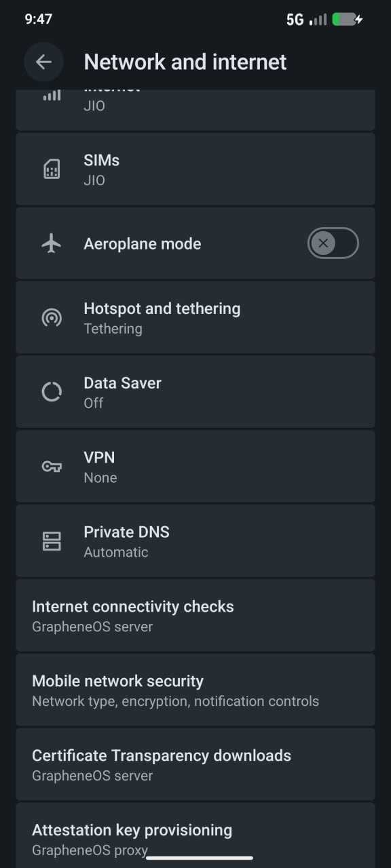Open Hotspot and tethering settings
Viewport: 391px width, 868px height.
click(x=195, y=317)
